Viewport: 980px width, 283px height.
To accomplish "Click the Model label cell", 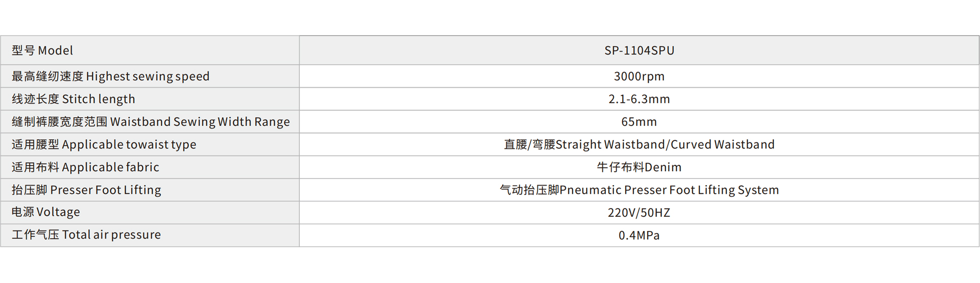I will coord(42,50).
